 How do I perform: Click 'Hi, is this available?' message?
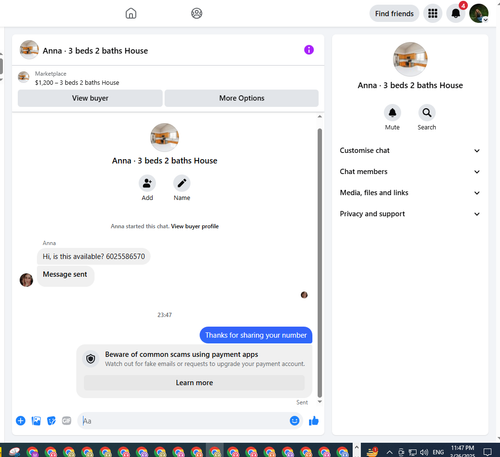94,256
